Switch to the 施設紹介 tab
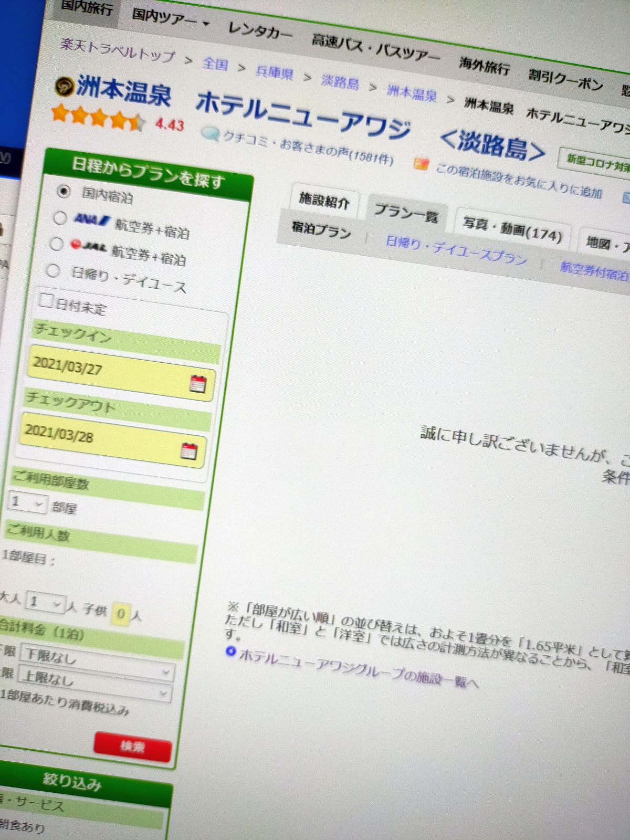 click(x=324, y=201)
